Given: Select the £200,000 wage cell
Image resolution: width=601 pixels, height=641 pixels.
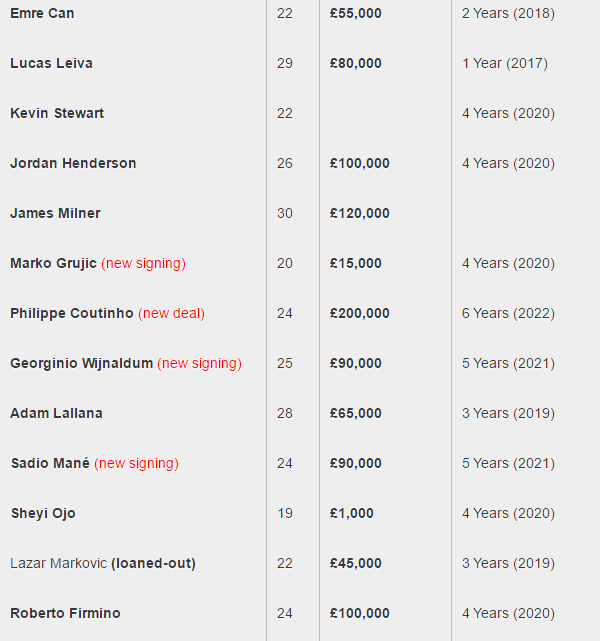Looking at the screenshot, I should pyautogui.click(x=360, y=314).
